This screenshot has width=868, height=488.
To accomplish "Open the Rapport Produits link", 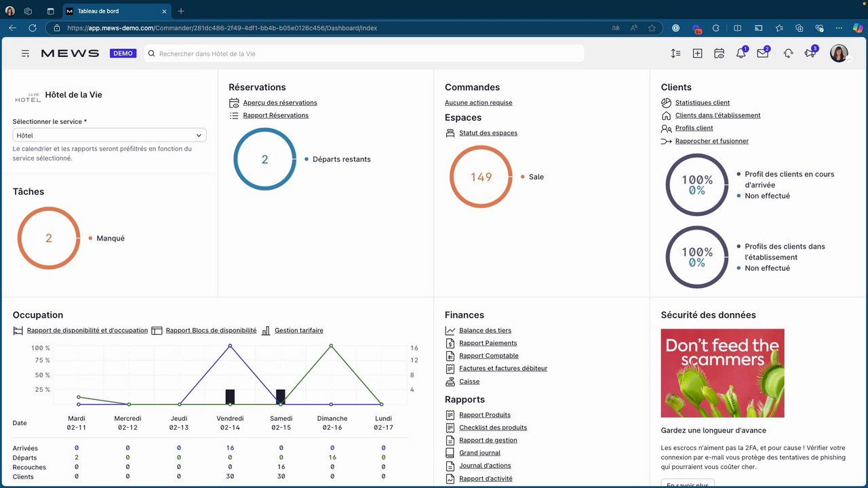I will (x=485, y=415).
